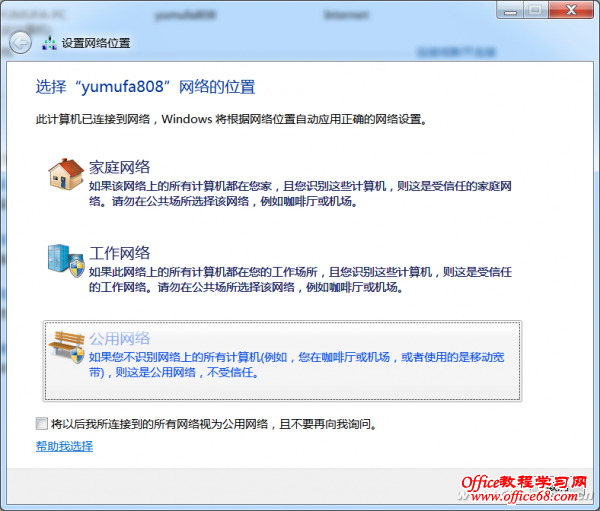Open the 帮助我选择 help link
The image size is (600, 511).
64,446
